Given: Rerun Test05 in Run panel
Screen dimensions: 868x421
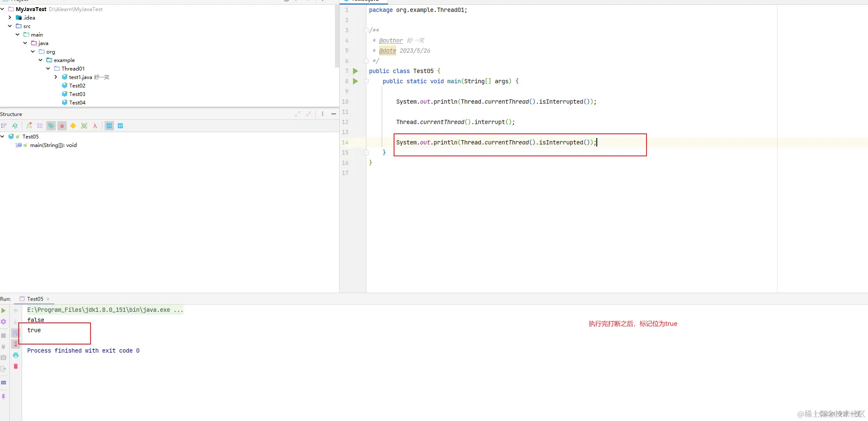Looking at the screenshot, I should tap(3, 311).
